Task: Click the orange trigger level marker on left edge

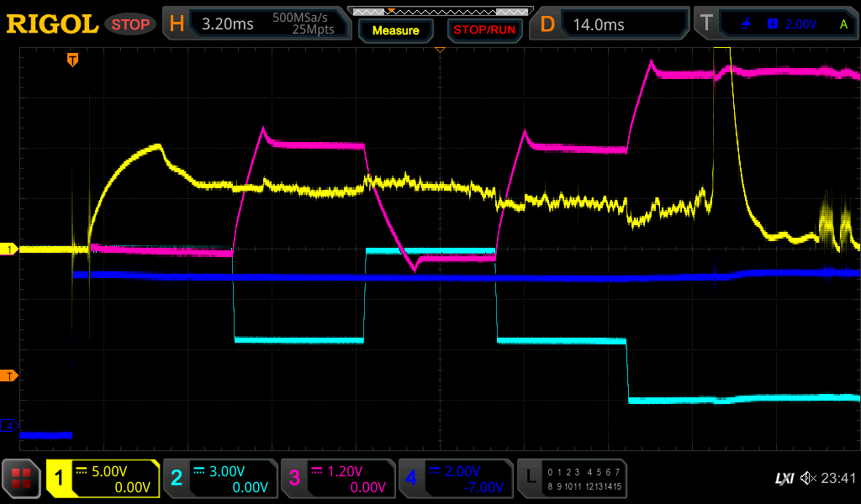Action: (x=10, y=375)
